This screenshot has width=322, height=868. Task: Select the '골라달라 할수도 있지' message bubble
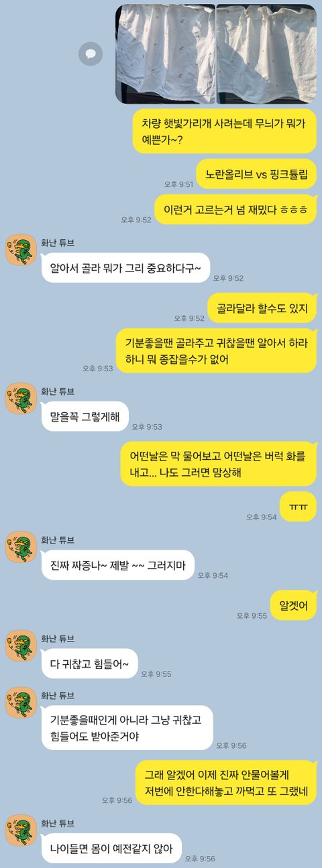262,308
